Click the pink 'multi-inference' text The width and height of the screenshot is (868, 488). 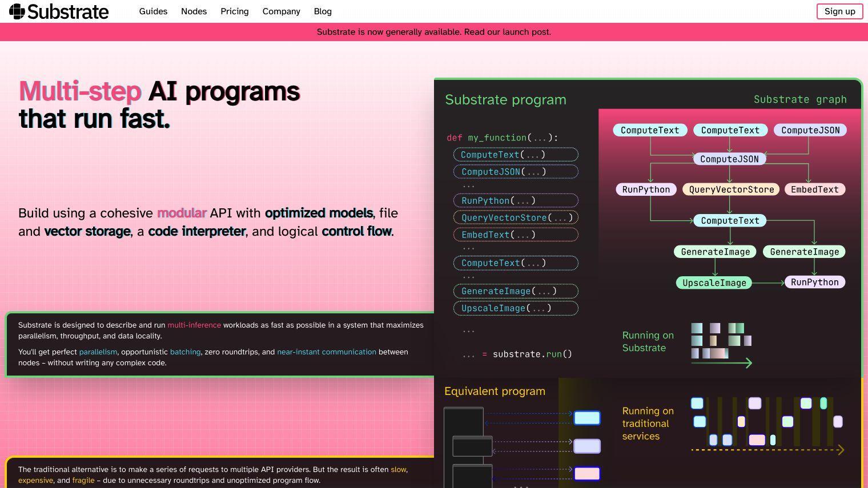pos(194,325)
